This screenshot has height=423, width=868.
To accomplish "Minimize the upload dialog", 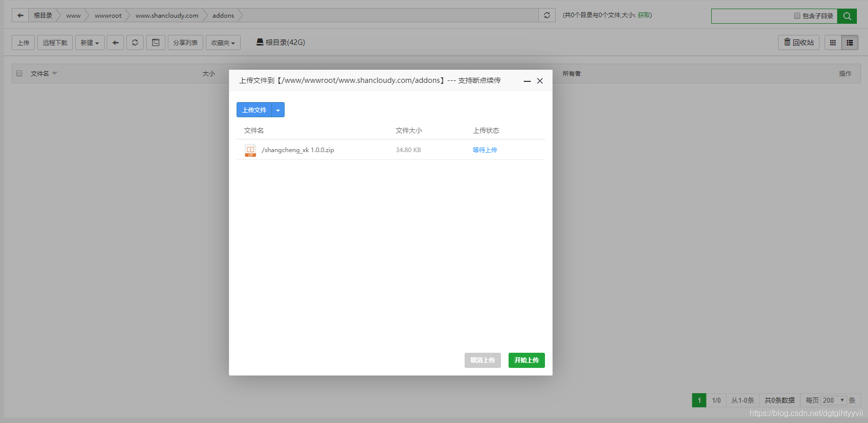I will [x=527, y=81].
